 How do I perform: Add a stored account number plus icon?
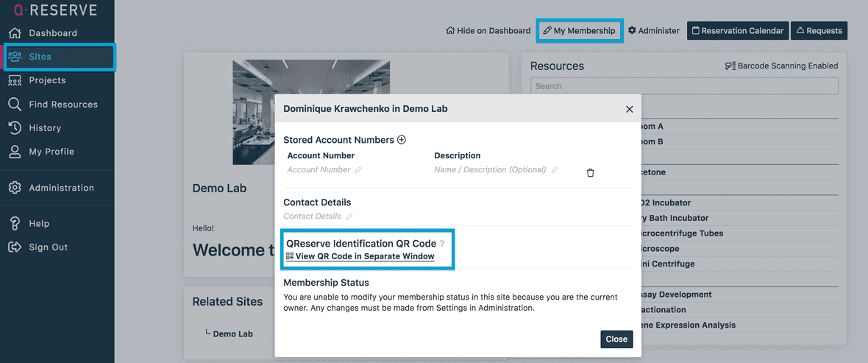pyautogui.click(x=402, y=140)
